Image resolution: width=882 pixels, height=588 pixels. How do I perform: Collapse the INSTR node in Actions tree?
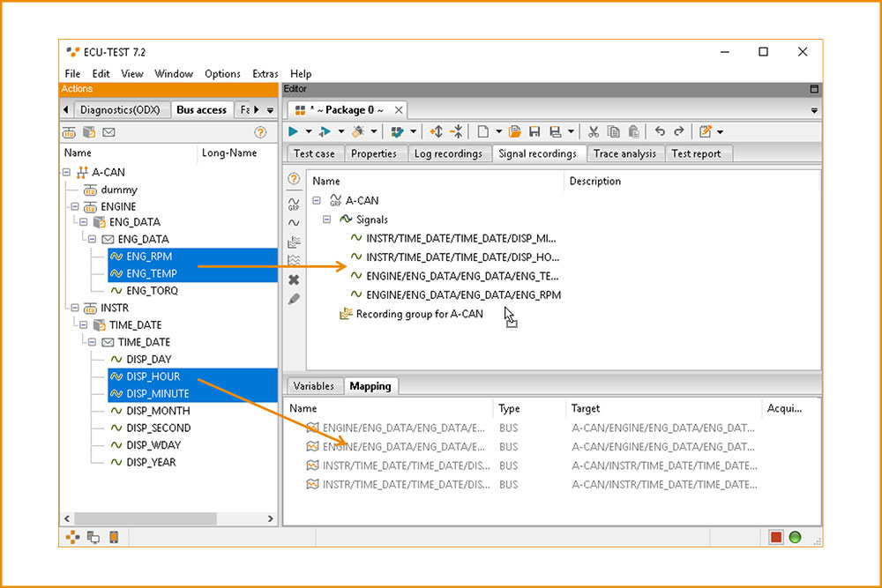tap(75, 308)
